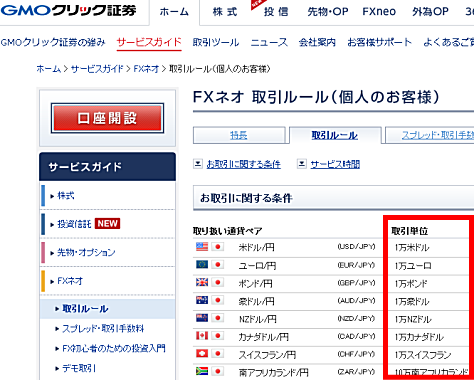Screen dimensions: 474x380
Task: Click the arrow icon before サービス時間 link
Action: coord(302,164)
